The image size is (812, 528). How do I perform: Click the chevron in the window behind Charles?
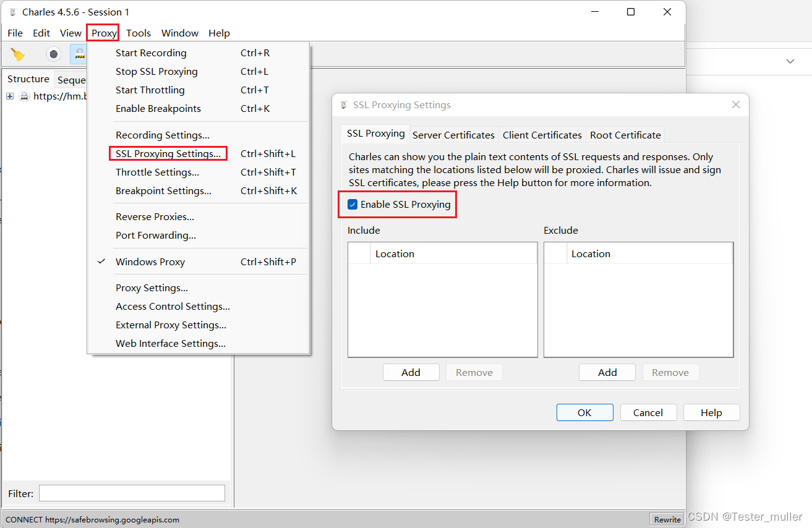click(x=790, y=61)
